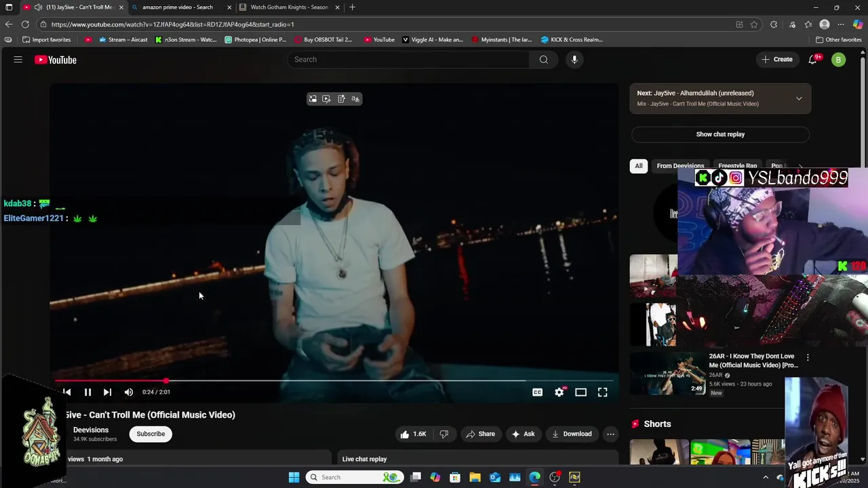Start voice search with the microphone
868x488 pixels.
coord(574,60)
